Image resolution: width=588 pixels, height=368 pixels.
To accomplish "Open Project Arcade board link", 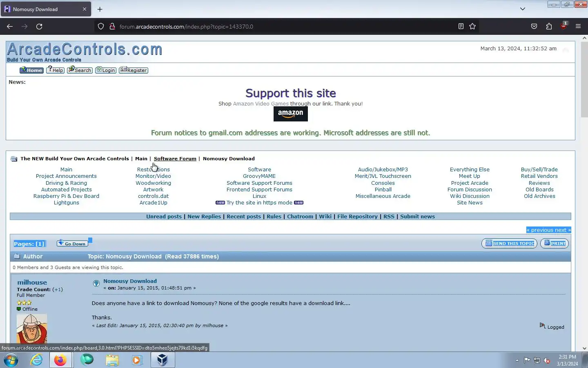I will [x=470, y=183].
